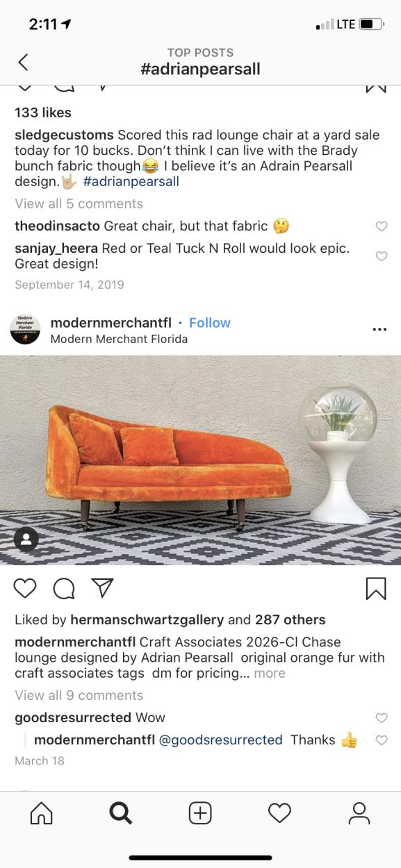Expand caption by tapping more
This screenshot has height=868, width=401.
(x=270, y=673)
